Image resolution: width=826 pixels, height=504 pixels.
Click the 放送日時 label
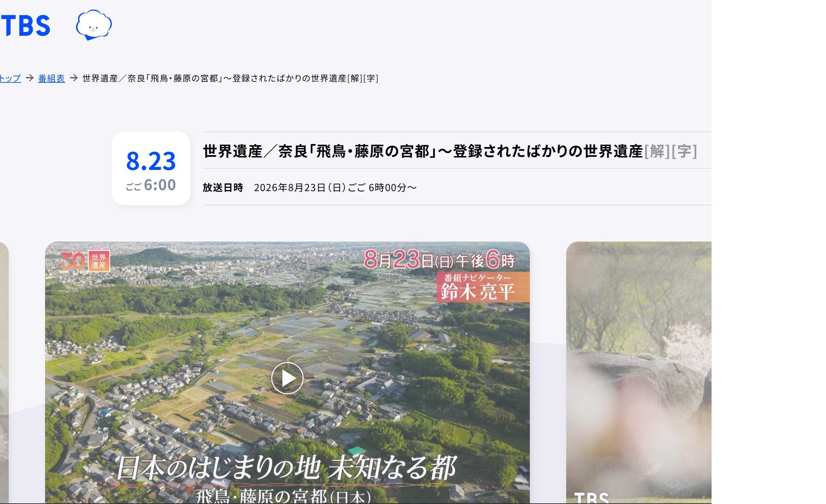point(223,187)
